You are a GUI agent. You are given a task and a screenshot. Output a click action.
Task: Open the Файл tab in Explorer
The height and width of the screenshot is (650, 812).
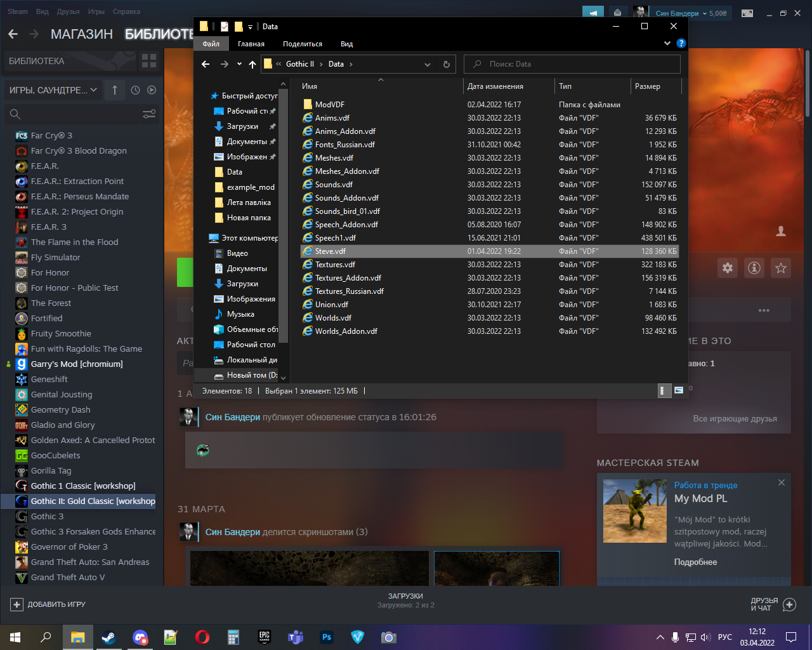(211, 44)
